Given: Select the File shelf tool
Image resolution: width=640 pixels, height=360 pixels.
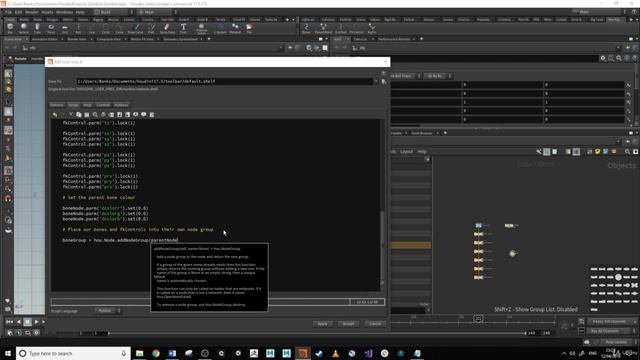Looking at the screenshot, I should coord(249,28).
